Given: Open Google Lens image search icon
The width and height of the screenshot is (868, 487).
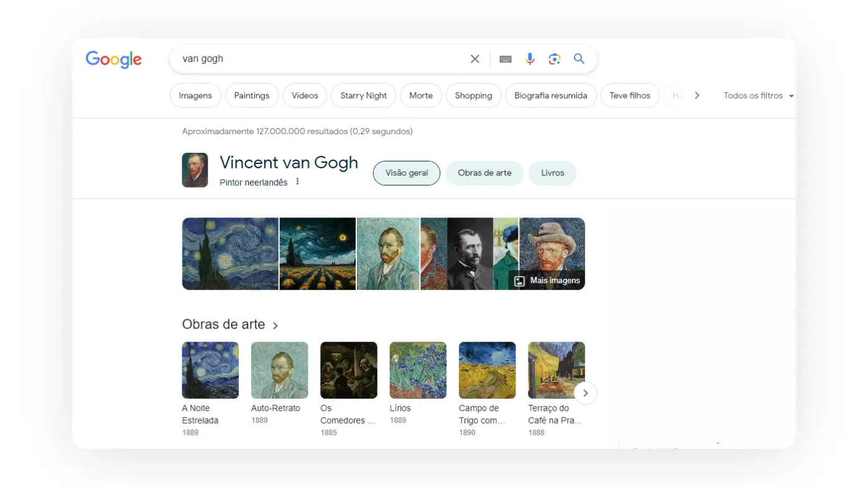Looking at the screenshot, I should pos(555,59).
